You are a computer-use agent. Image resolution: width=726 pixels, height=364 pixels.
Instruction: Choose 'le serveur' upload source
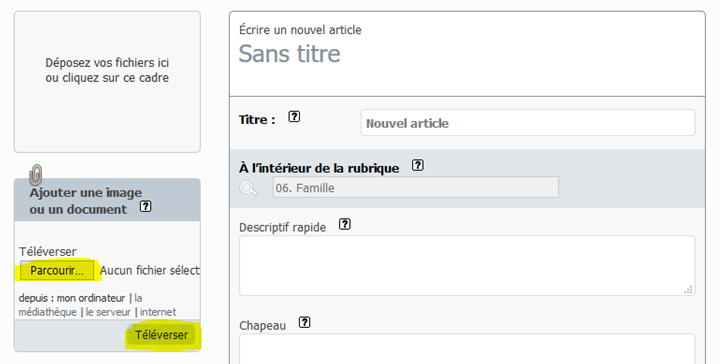pos(108,312)
